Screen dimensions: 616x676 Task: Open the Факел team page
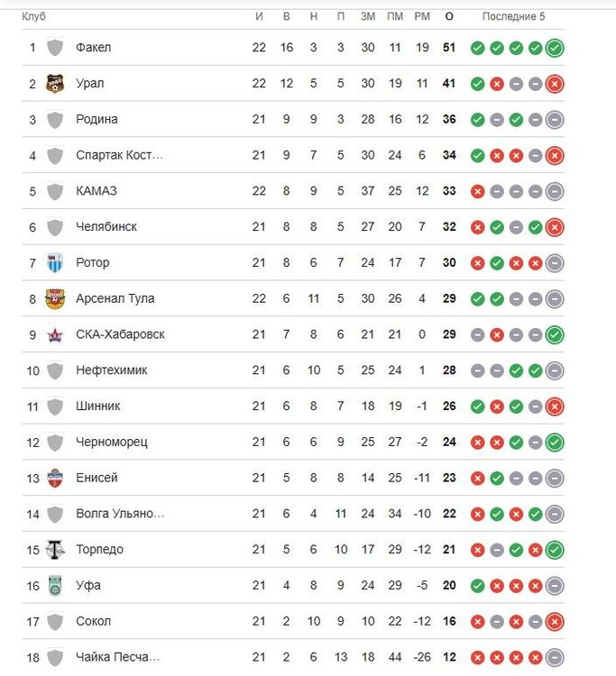coord(94,48)
